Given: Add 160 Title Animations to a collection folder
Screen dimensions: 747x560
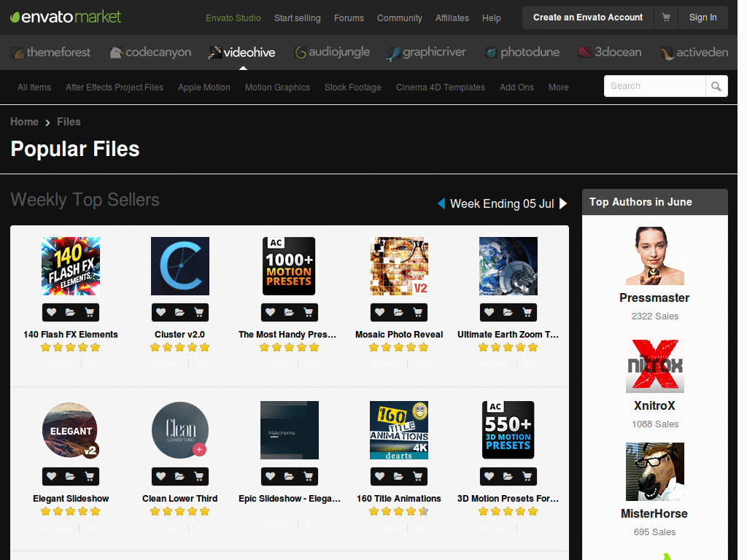Looking at the screenshot, I should [x=398, y=476].
